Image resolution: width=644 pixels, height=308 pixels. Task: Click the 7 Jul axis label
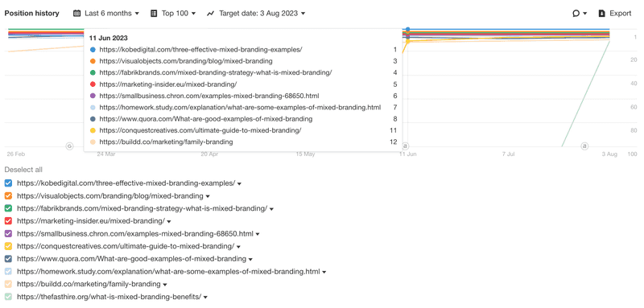508,154
